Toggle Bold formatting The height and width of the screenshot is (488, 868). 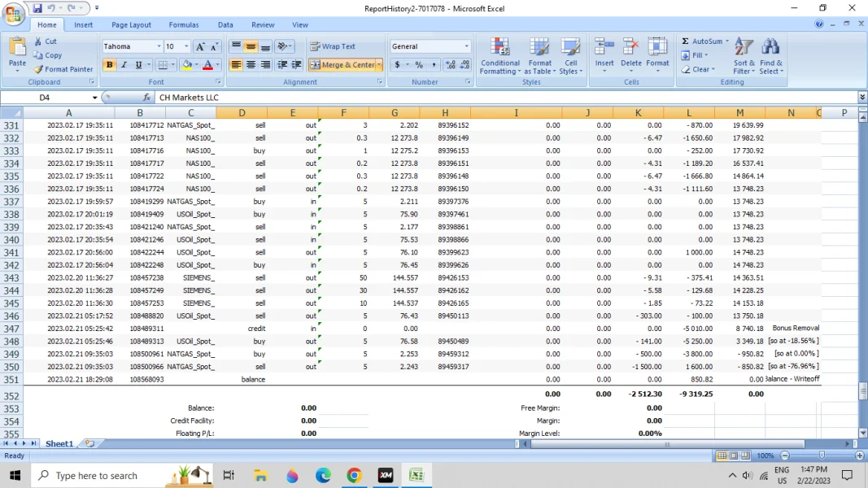[109, 65]
